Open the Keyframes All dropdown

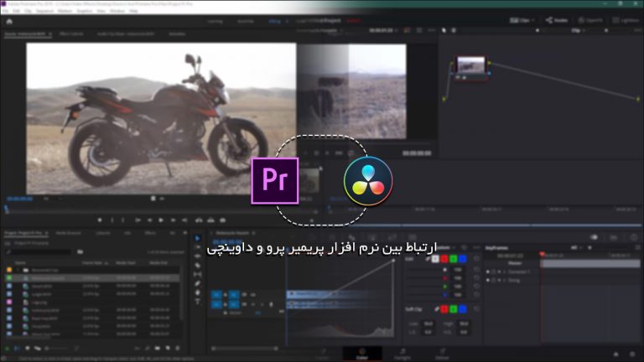[576, 247]
